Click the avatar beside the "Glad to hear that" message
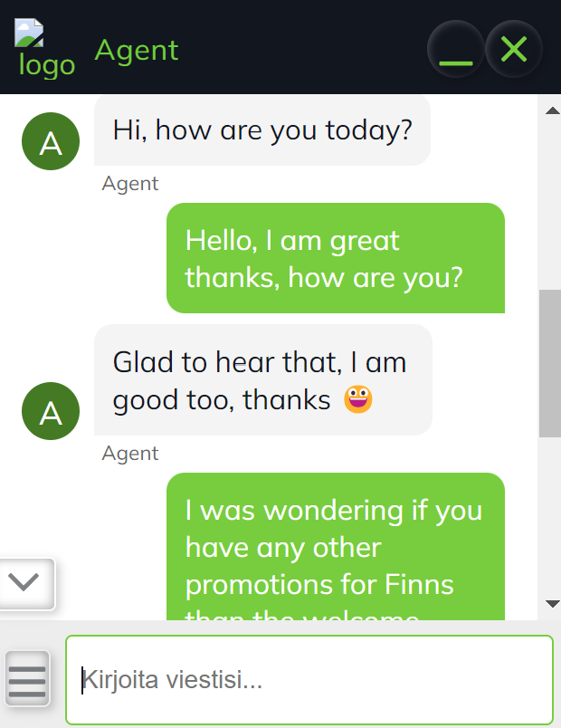Screen dimensions: 561x728 click(51, 412)
